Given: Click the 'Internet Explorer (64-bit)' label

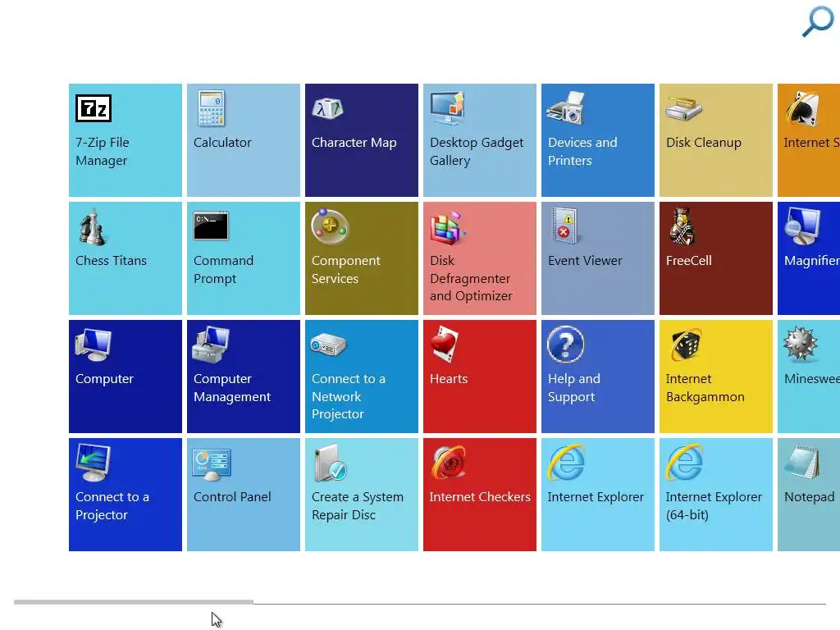Looking at the screenshot, I should click(714, 505).
